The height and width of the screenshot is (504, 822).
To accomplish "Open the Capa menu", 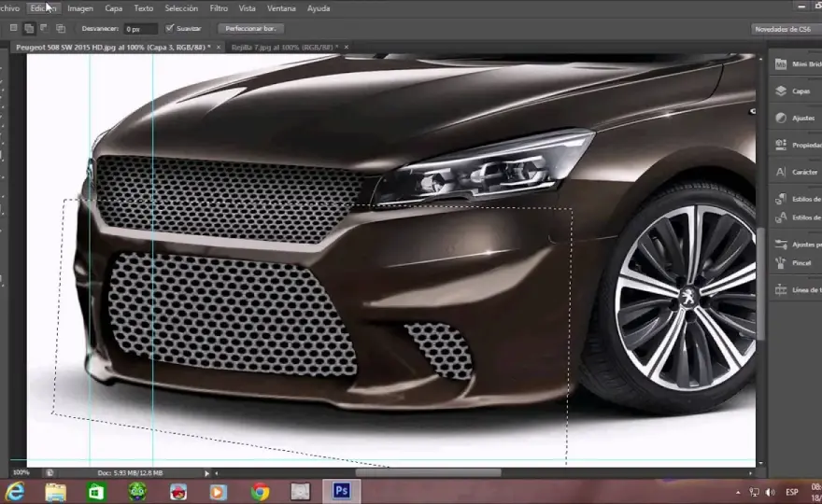I will (x=113, y=8).
